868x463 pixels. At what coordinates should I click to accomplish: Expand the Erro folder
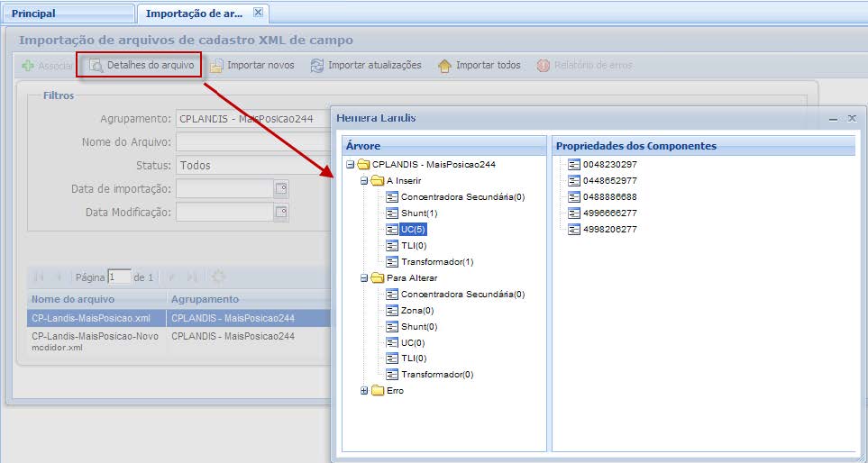coord(364,391)
